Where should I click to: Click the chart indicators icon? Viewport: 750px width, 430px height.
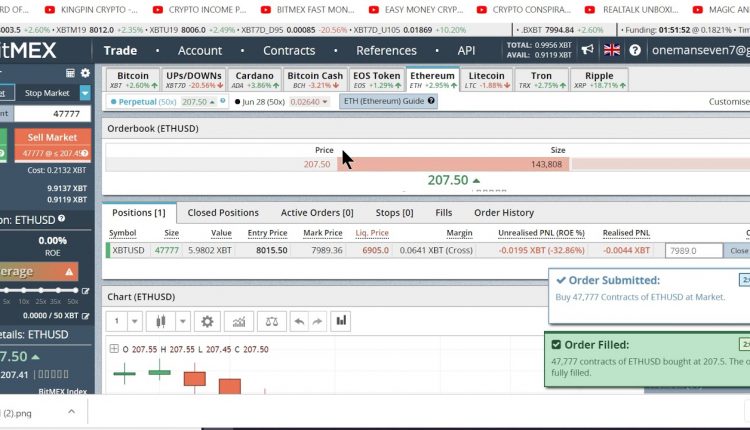click(239, 321)
